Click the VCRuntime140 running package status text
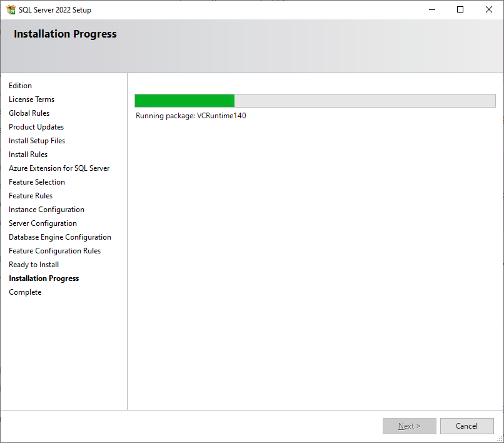The width and height of the screenshot is (504, 443). click(x=190, y=116)
